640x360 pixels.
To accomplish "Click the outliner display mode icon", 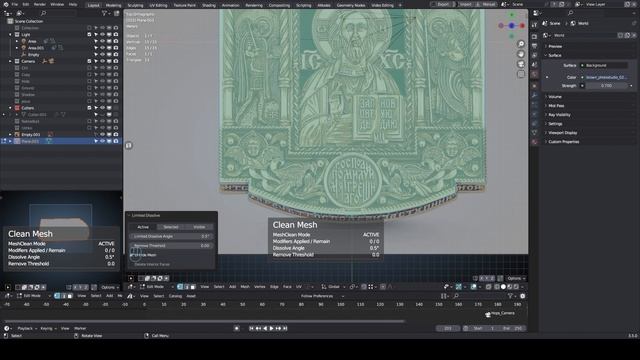I will (x=19, y=13).
